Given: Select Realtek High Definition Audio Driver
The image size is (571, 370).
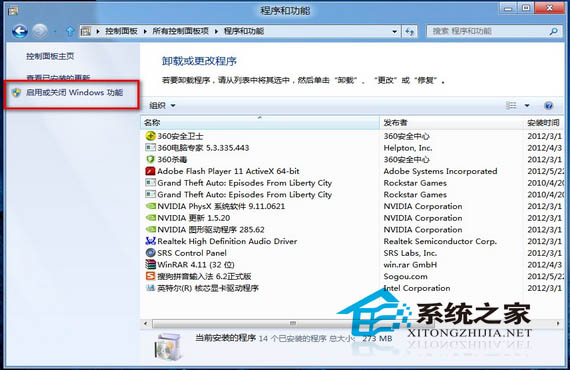Looking at the screenshot, I should tap(227, 241).
